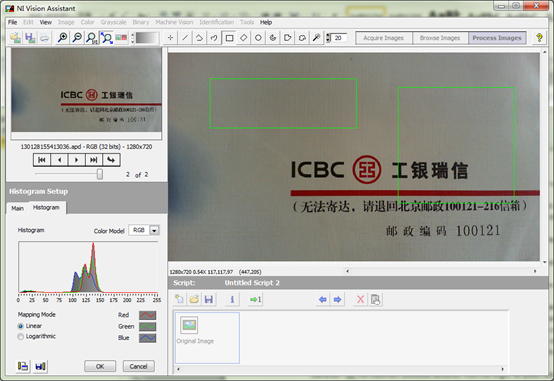Screen dimensions: 554x381
Task: Open the View menu
Action: 46,22
